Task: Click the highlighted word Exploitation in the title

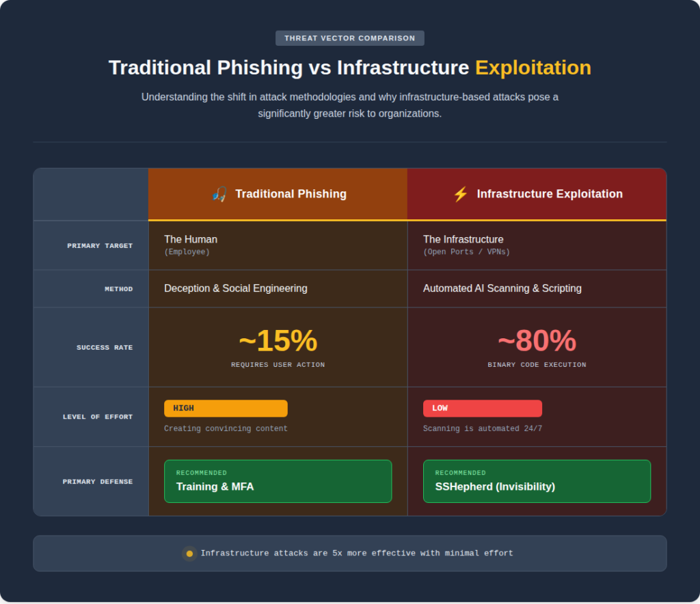Action: [x=533, y=68]
